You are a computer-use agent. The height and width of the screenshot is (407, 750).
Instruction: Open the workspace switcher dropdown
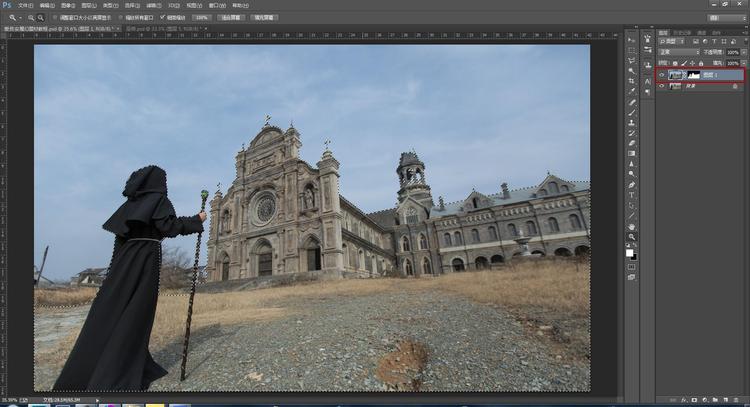[x=727, y=18]
